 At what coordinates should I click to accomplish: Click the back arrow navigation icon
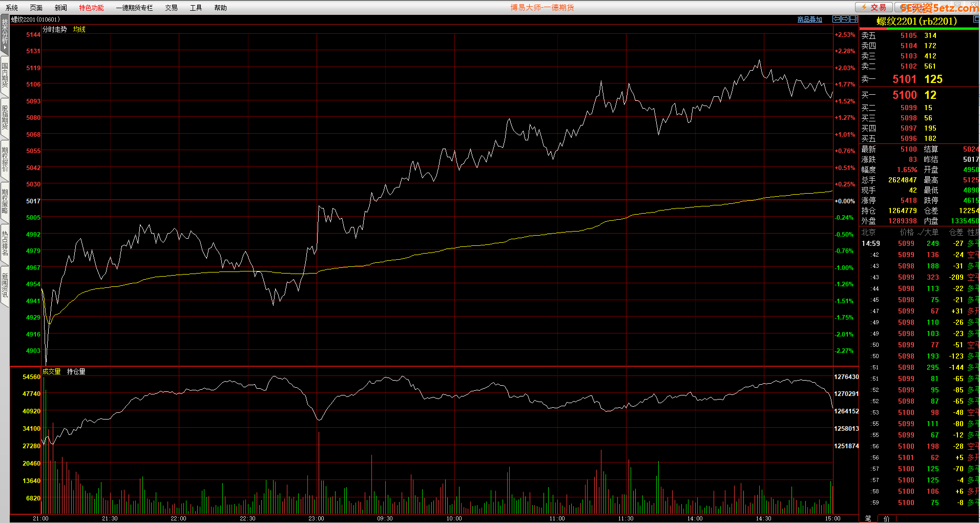pos(837,19)
